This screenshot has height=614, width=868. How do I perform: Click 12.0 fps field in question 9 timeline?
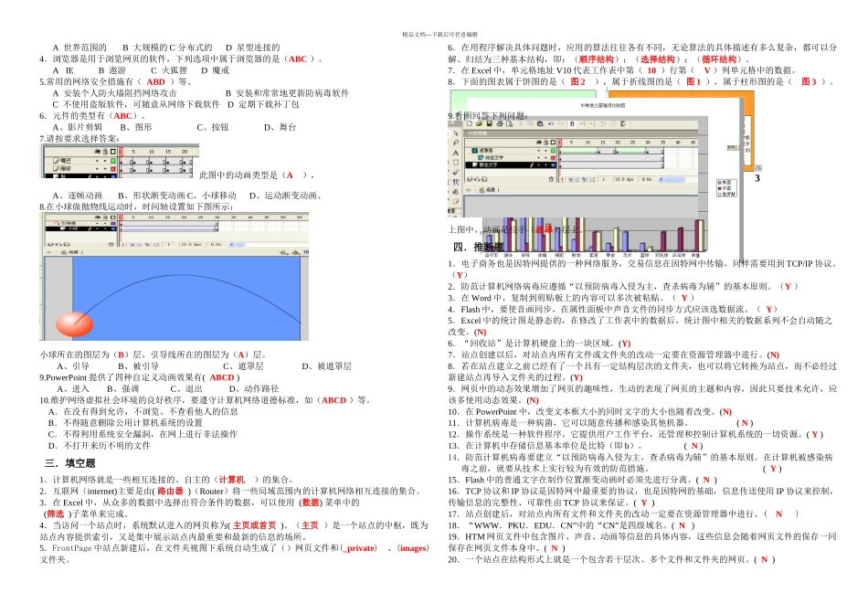coord(624,179)
